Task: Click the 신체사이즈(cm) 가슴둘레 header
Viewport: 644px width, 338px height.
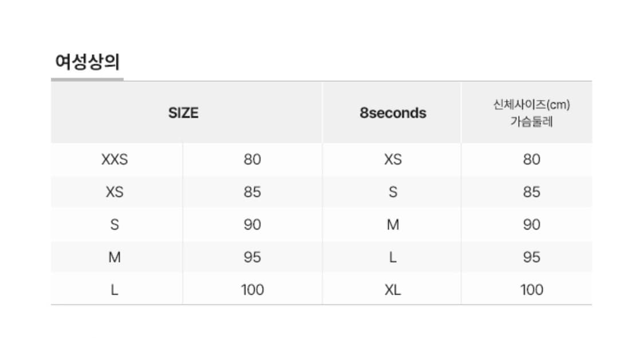Action: pyautogui.click(x=531, y=113)
